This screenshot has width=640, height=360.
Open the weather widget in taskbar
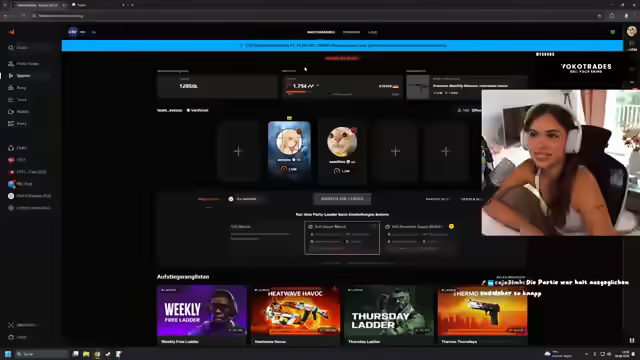559,354
